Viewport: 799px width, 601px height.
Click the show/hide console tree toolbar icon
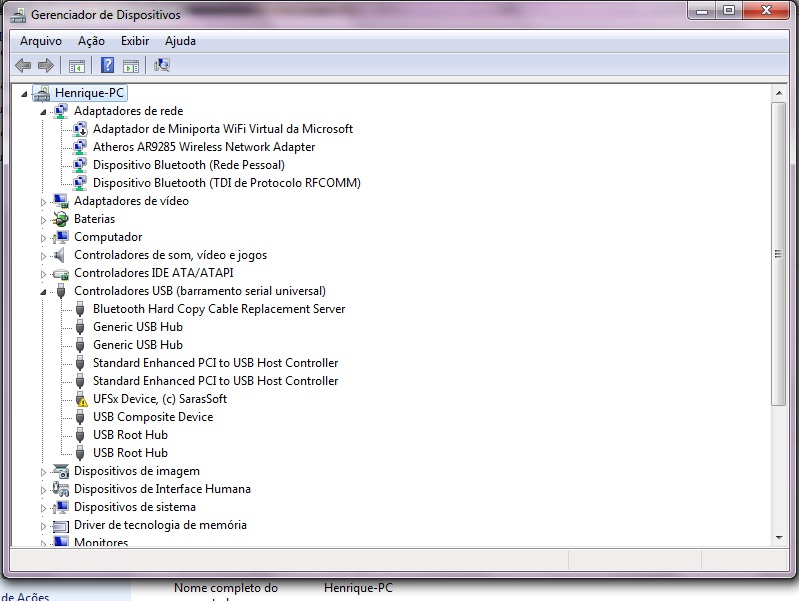coord(76,65)
